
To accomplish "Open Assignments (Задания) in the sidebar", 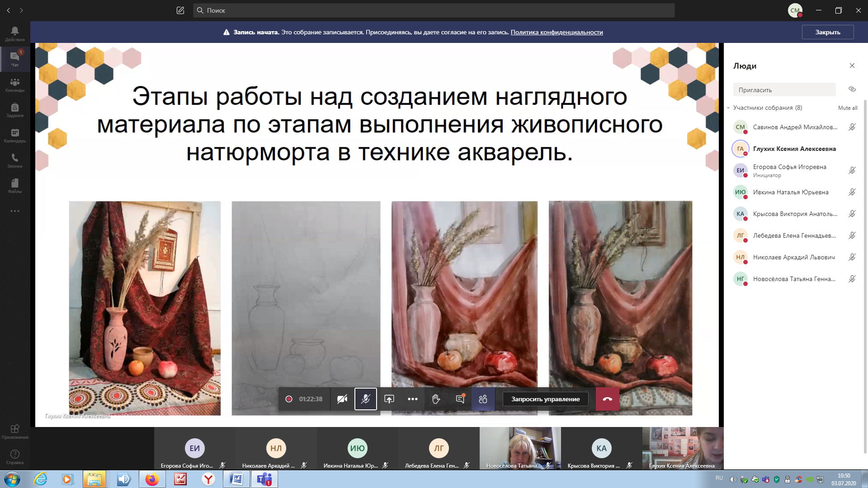I will (15, 110).
